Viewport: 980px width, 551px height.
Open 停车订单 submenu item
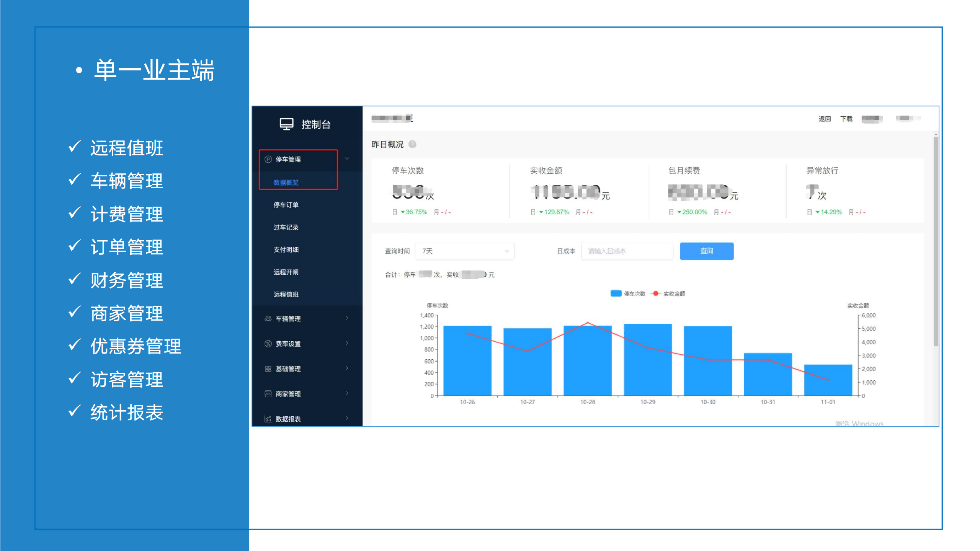pyautogui.click(x=286, y=205)
